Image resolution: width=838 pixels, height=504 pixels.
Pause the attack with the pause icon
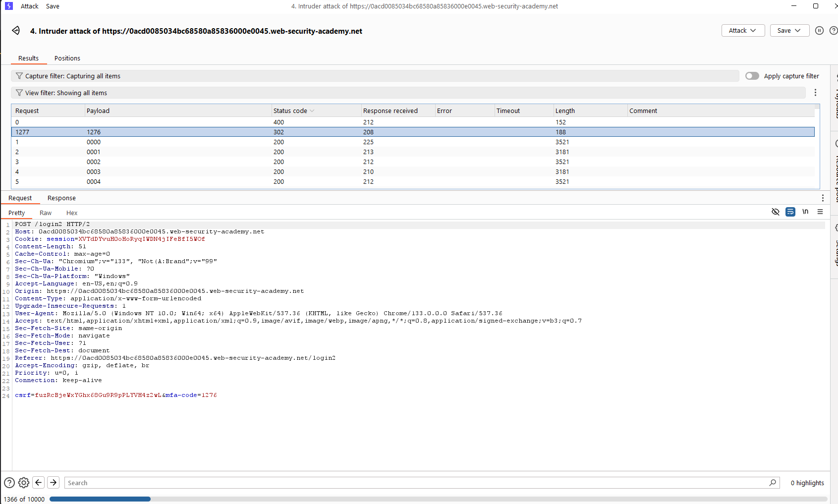click(820, 31)
